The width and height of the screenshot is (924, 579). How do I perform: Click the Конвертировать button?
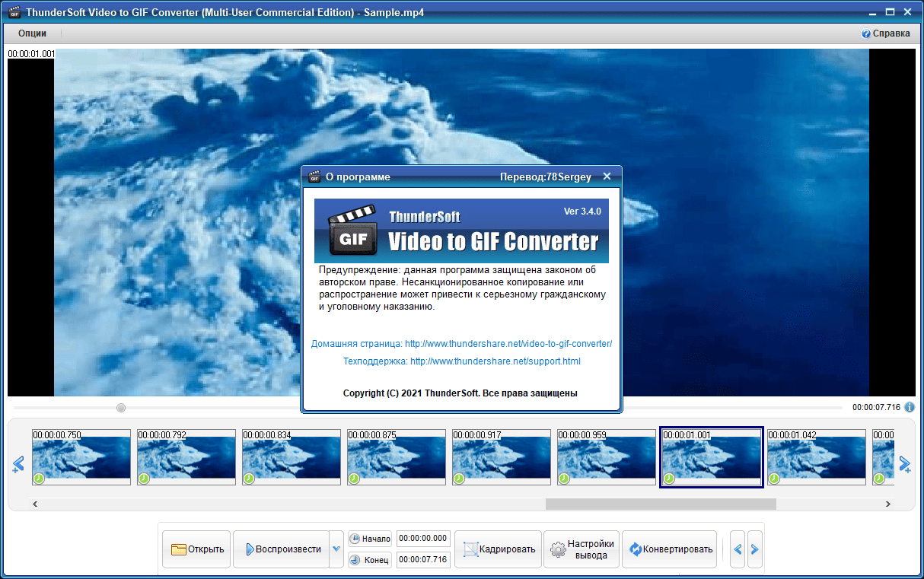click(x=669, y=549)
